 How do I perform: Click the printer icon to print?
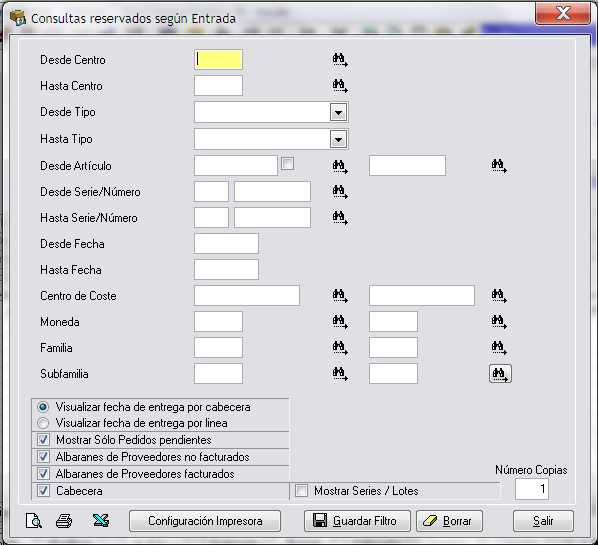64,521
